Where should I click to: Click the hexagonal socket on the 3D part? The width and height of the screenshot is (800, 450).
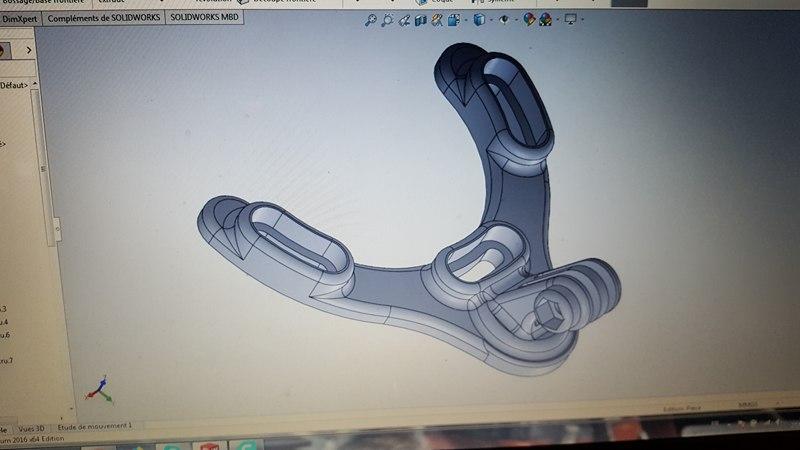tap(549, 314)
